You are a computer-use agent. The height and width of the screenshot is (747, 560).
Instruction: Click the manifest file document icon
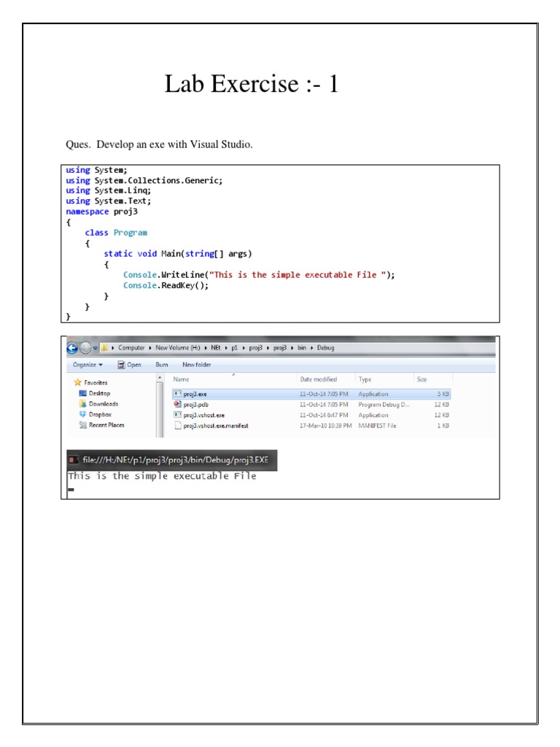click(178, 425)
